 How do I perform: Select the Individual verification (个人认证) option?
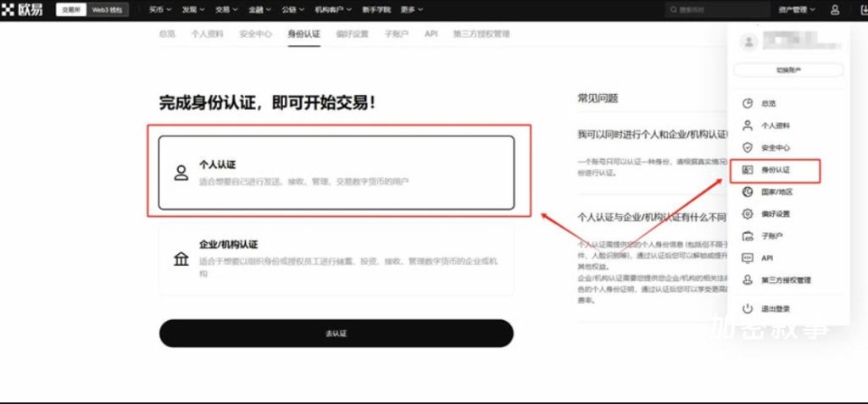(336, 172)
